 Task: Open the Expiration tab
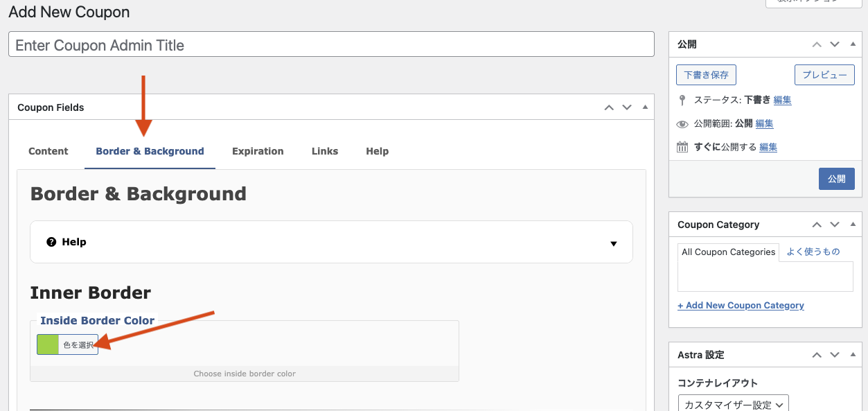coord(258,151)
